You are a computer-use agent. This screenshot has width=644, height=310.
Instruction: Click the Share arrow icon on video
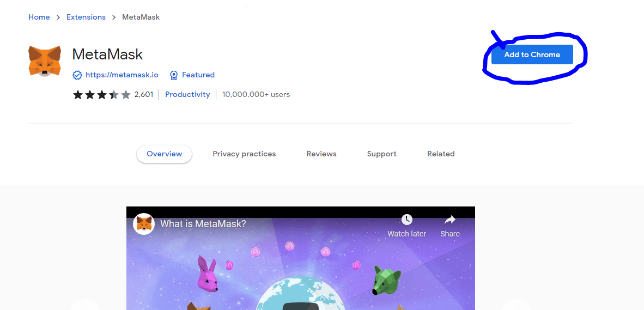click(x=449, y=220)
